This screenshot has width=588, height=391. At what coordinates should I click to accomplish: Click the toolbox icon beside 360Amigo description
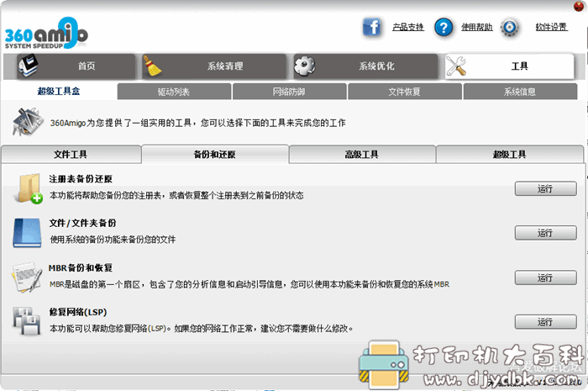[28, 122]
